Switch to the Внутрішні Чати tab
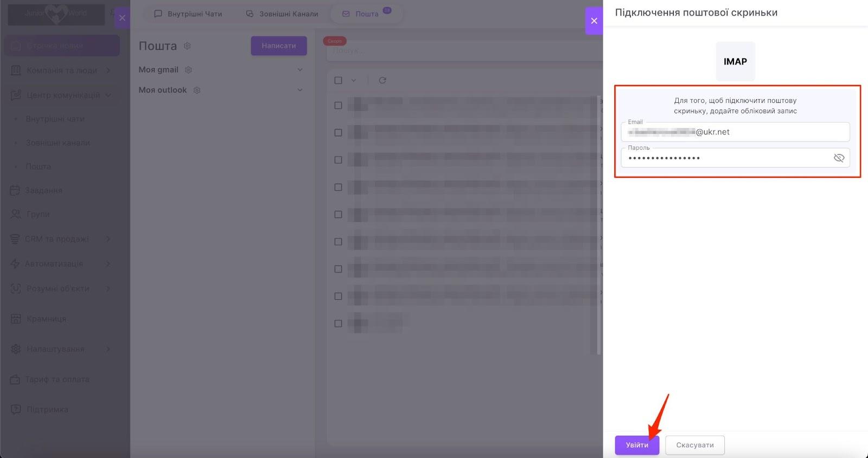Image resolution: width=868 pixels, height=458 pixels. 188,14
